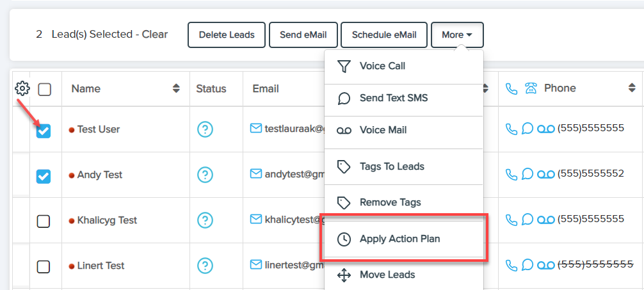
Task: Uncheck the Test User checkbox
Action: point(44,131)
